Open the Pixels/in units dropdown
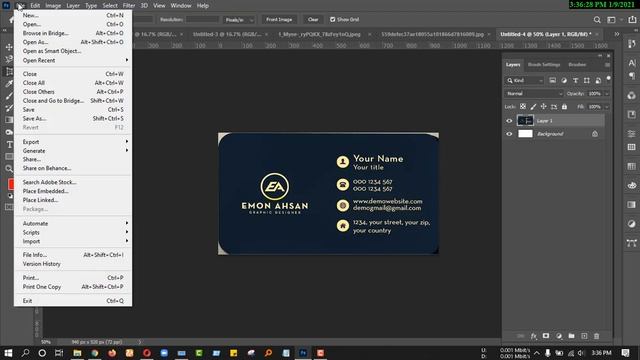 tap(239, 20)
